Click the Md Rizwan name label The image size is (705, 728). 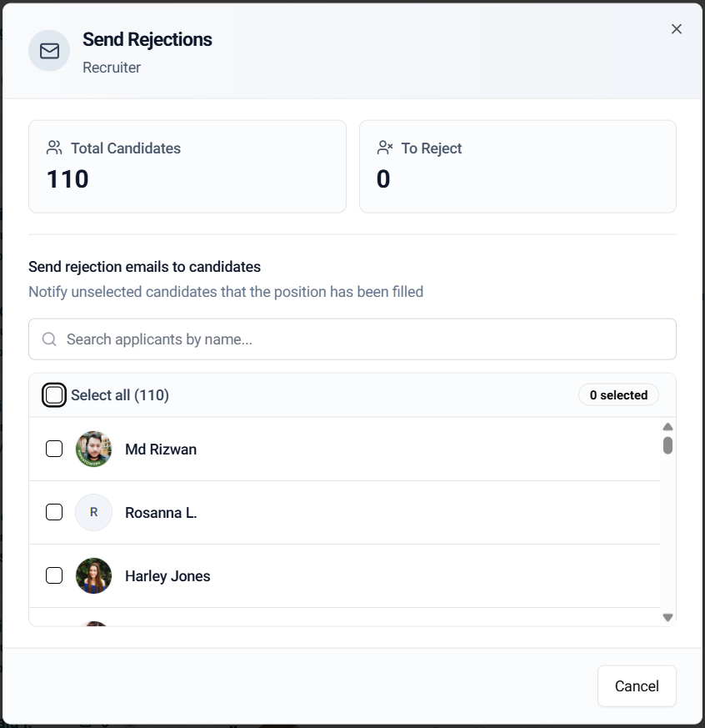(x=161, y=449)
